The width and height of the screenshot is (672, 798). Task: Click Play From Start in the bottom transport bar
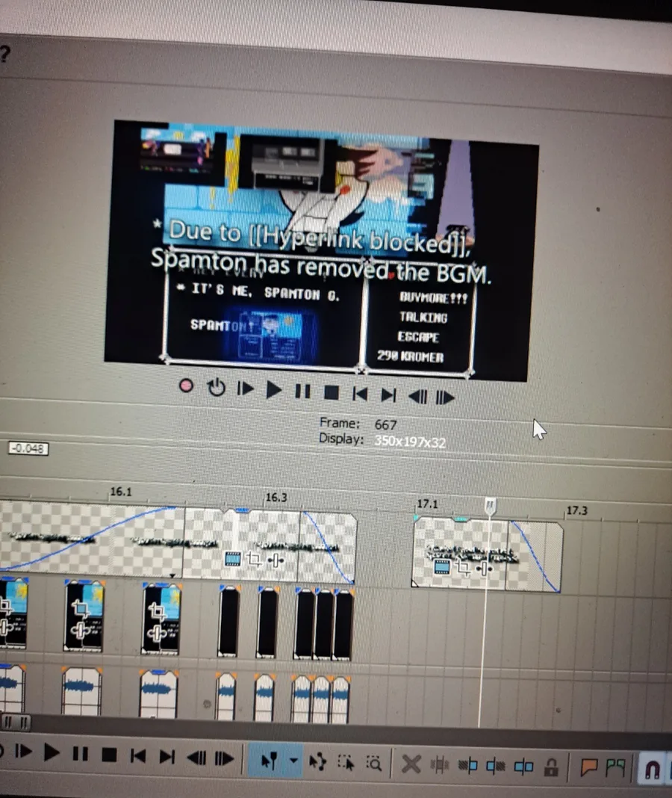pyautogui.click(x=23, y=751)
